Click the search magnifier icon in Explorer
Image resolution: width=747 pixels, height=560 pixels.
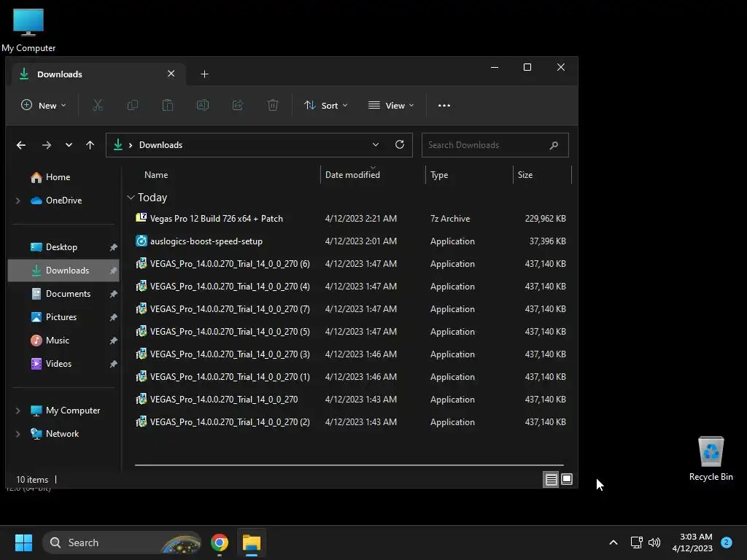pyautogui.click(x=554, y=145)
